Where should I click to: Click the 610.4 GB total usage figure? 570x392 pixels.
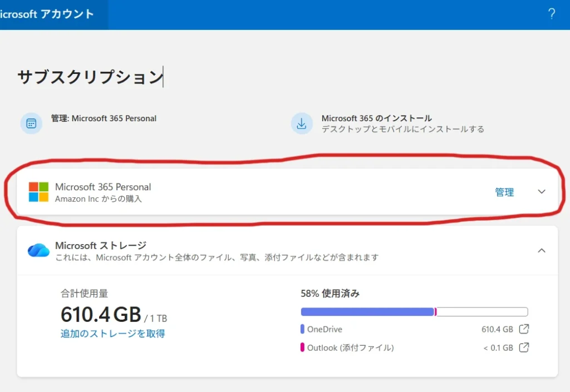click(x=101, y=315)
